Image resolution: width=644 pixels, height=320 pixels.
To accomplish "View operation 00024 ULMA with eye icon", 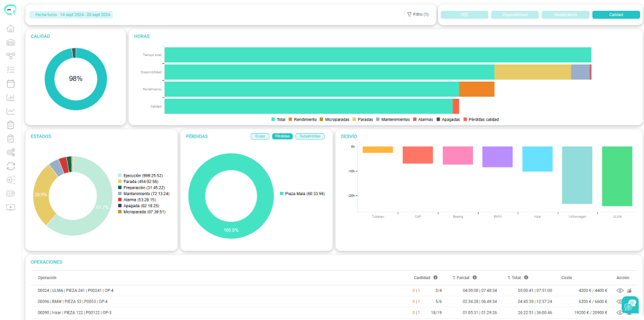I will 620,291.
